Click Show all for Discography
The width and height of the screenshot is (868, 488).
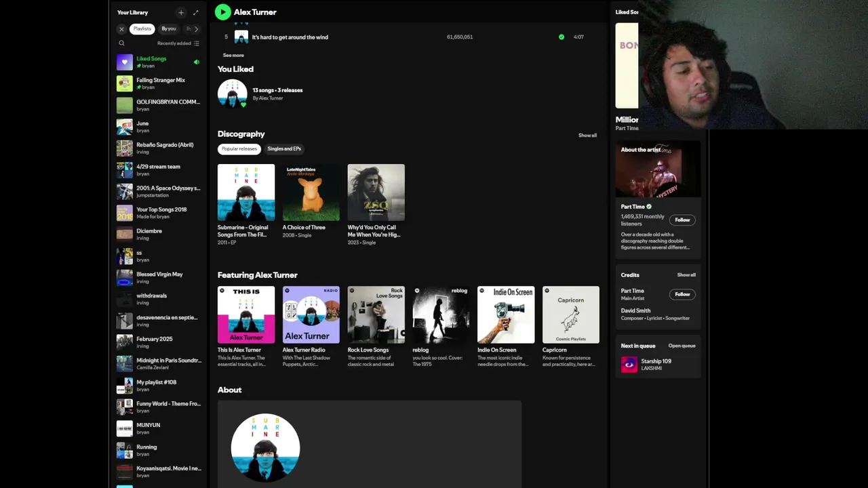587,136
